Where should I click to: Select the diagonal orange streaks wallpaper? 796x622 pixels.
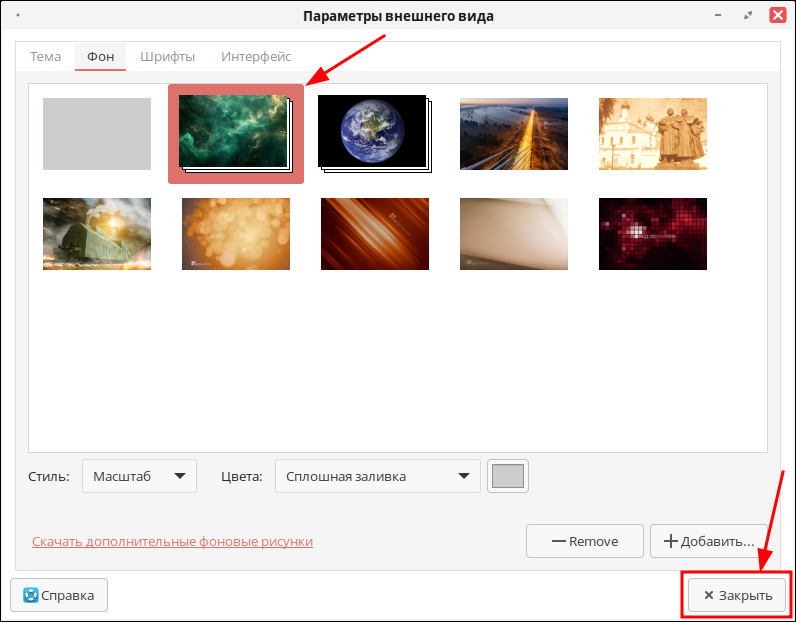(x=374, y=234)
